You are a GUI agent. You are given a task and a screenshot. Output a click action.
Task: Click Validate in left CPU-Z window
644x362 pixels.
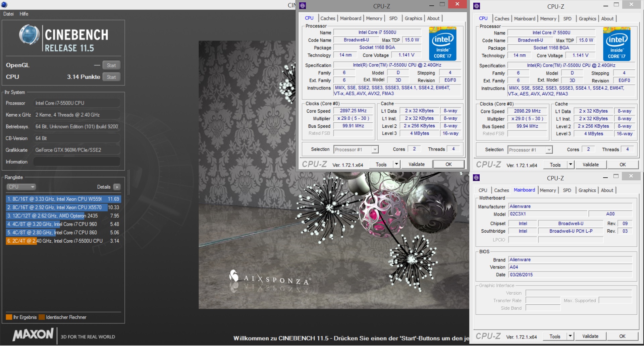(417, 164)
